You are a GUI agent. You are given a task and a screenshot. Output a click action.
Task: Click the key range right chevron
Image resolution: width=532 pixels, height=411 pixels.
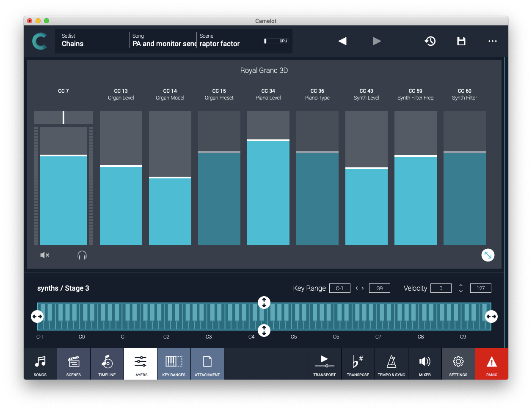(363, 288)
